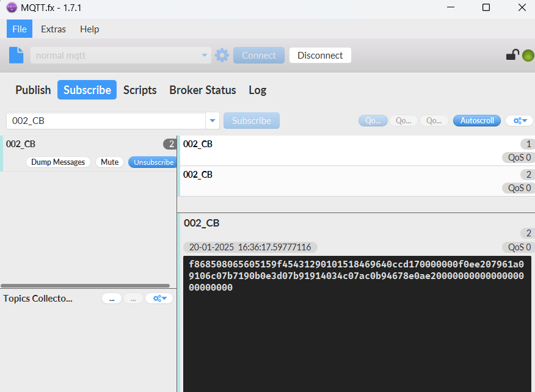Click the Subscribe button next to topic field
The width and height of the screenshot is (535, 392).
pos(252,120)
